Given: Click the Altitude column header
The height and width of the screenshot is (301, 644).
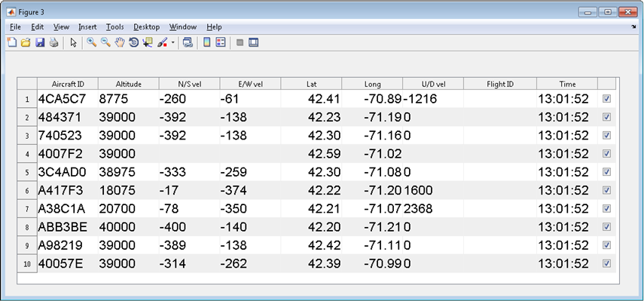Looking at the screenshot, I should tap(129, 84).
